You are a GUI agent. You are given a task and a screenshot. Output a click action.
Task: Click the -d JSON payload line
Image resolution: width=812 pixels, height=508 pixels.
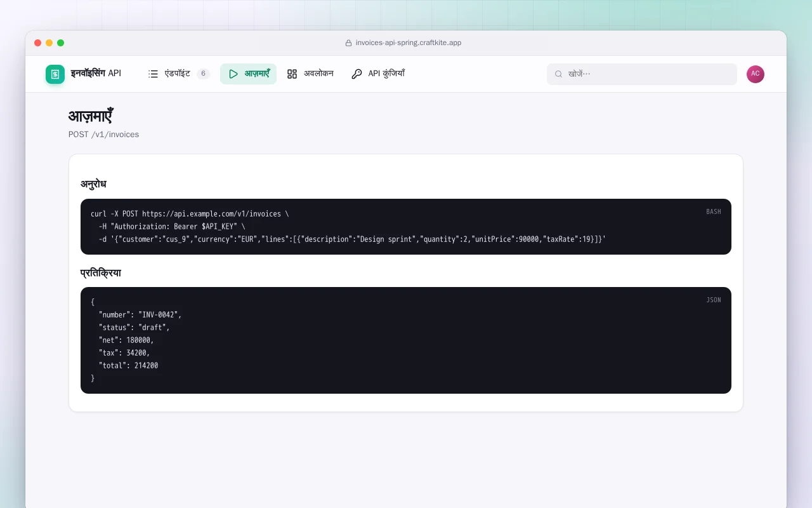[x=352, y=239]
